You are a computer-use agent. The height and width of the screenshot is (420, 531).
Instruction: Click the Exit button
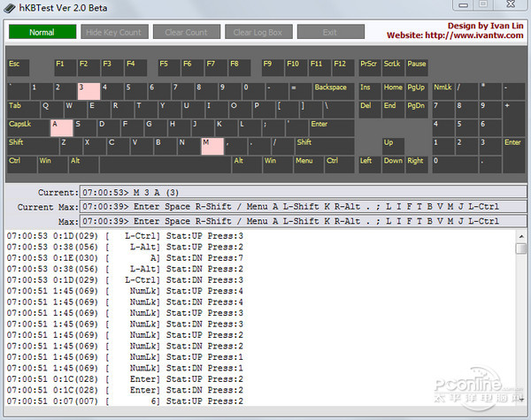click(330, 33)
